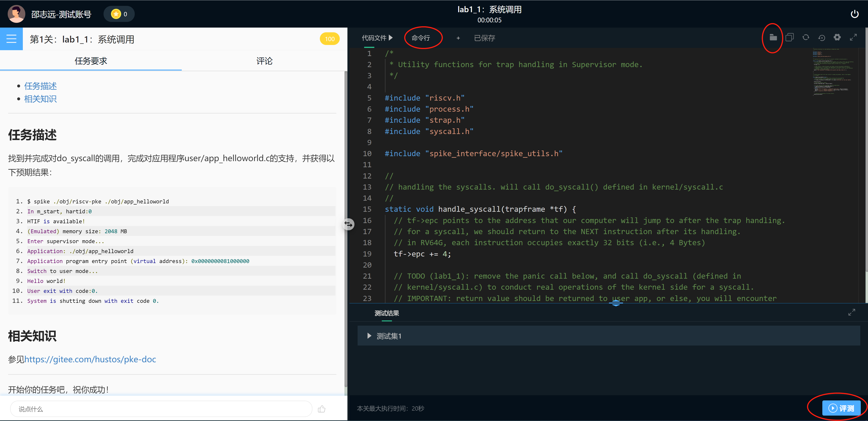This screenshot has height=421, width=868.
Task: Open editor settings gear icon
Action: pyautogui.click(x=837, y=37)
